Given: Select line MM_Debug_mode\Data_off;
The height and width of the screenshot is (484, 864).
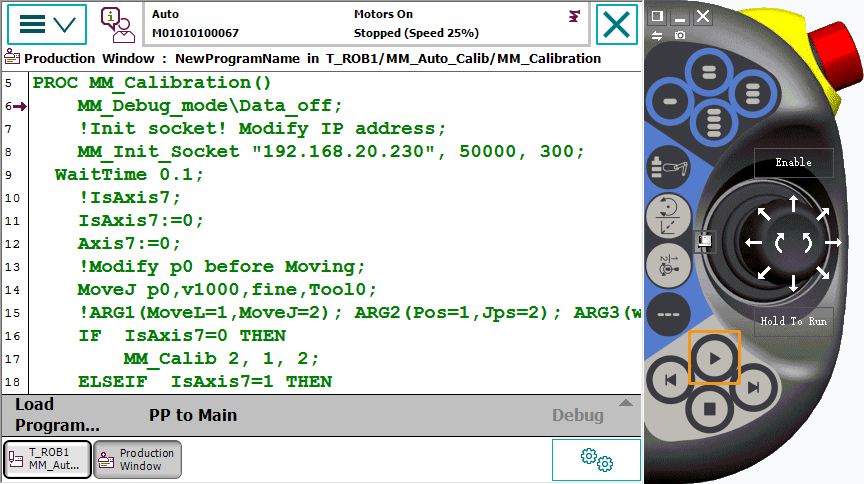Looking at the screenshot, I should 210,106.
